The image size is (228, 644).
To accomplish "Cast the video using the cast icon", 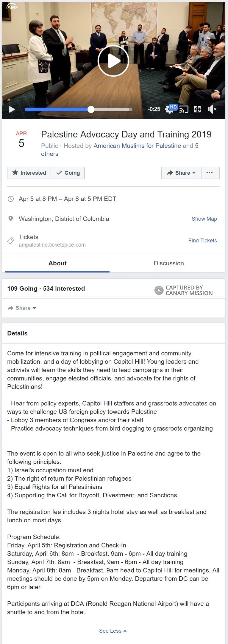I will pos(184,109).
